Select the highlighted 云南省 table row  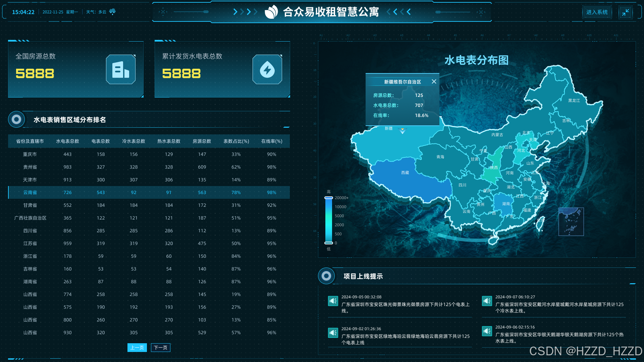click(149, 192)
